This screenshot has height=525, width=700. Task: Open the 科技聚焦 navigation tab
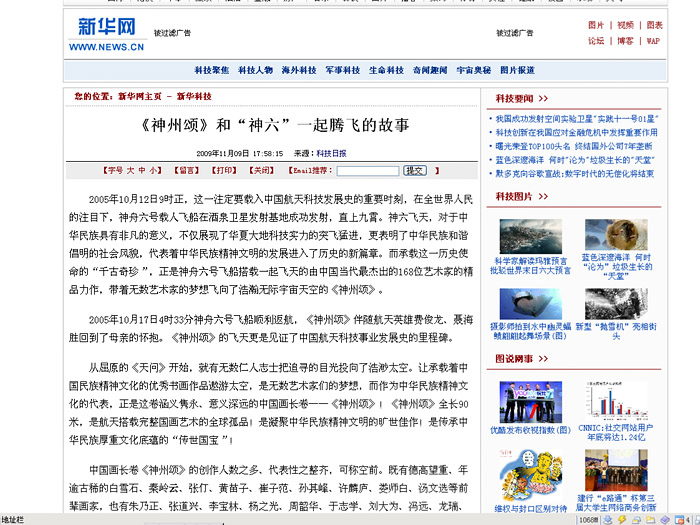click(212, 70)
